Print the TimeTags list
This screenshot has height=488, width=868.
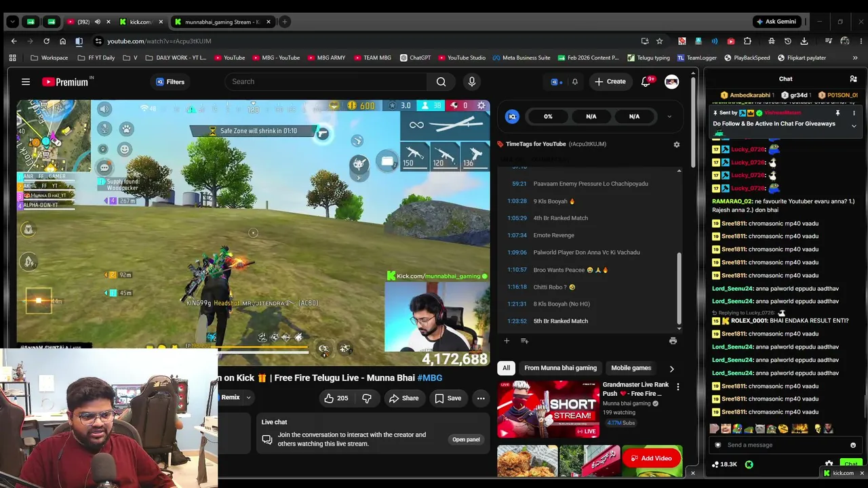[673, 341]
